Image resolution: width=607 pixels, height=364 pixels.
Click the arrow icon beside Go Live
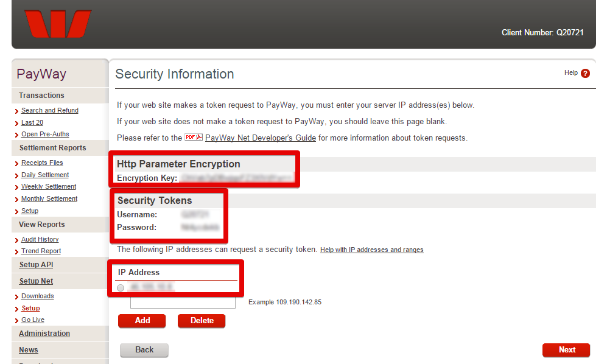pos(16,321)
